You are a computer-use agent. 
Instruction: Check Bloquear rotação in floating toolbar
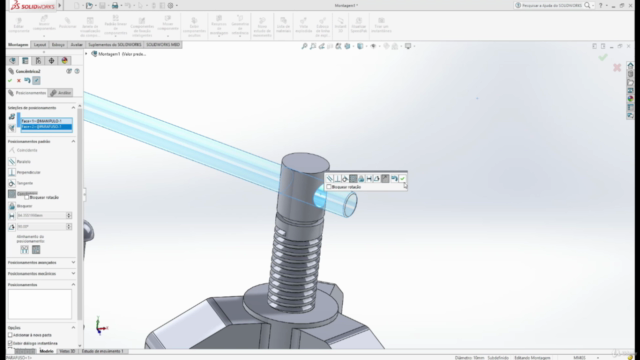[329, 187]
